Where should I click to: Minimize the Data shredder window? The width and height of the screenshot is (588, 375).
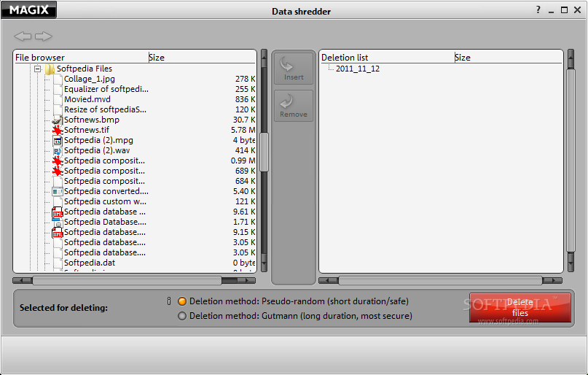click(x=551, y=10)
